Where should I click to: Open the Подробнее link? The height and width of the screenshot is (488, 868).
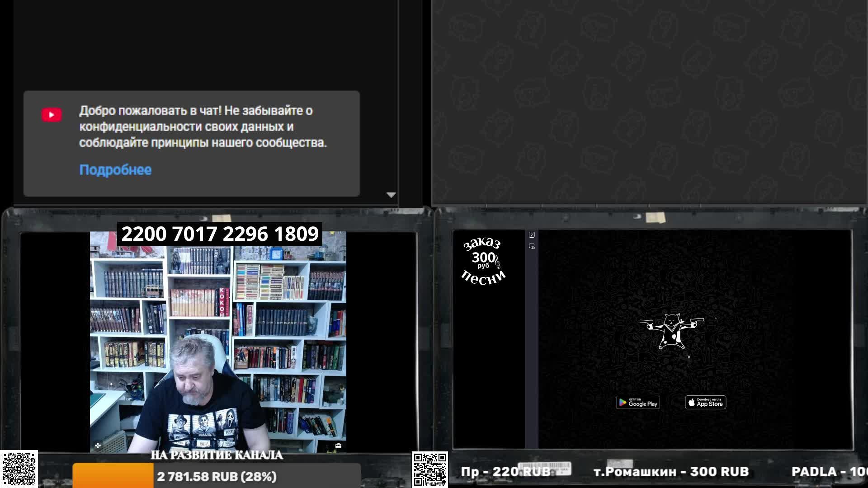pos(115,170)
